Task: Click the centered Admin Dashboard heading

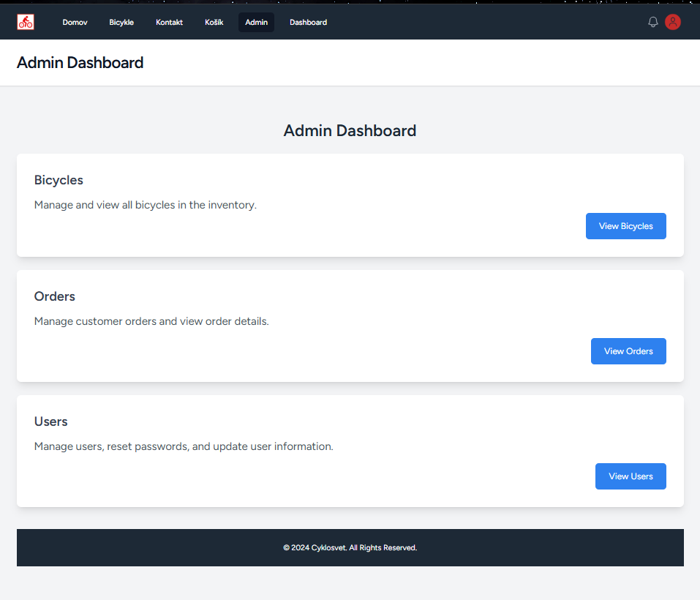Action: [x=350, y=130]
